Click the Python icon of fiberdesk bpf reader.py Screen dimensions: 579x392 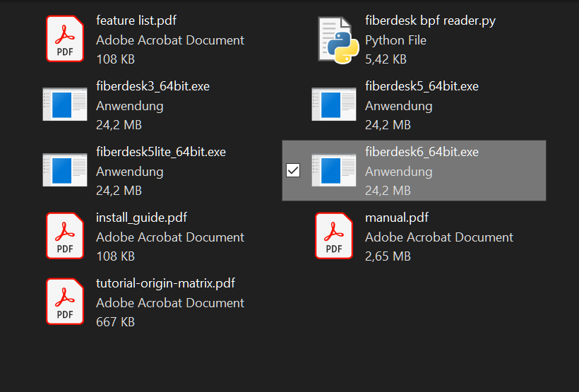[339, 40]
